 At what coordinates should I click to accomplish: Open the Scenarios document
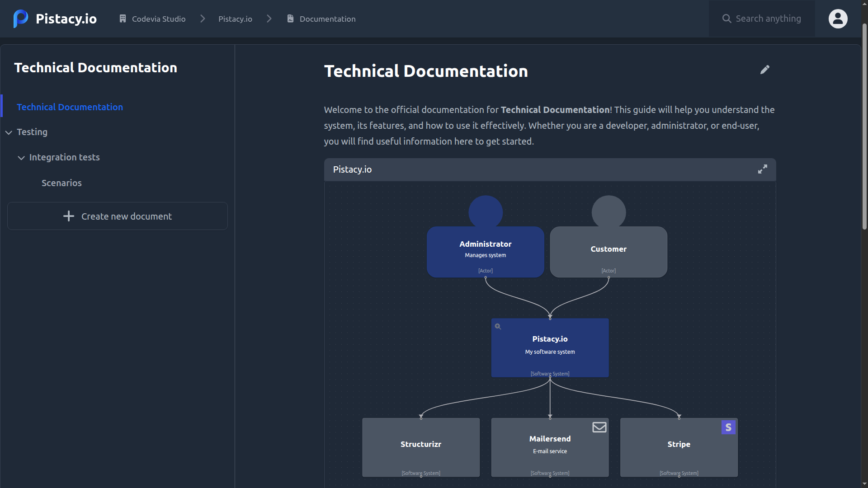[x=61, y=183]
